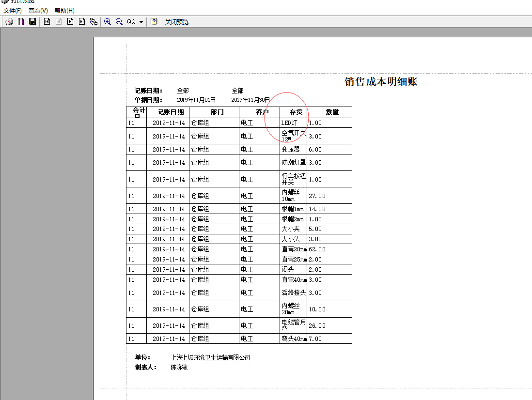The width and height of the screenshot is (532, 400).
Task: Click quantity value 26.00
Action: pos(317,326)
